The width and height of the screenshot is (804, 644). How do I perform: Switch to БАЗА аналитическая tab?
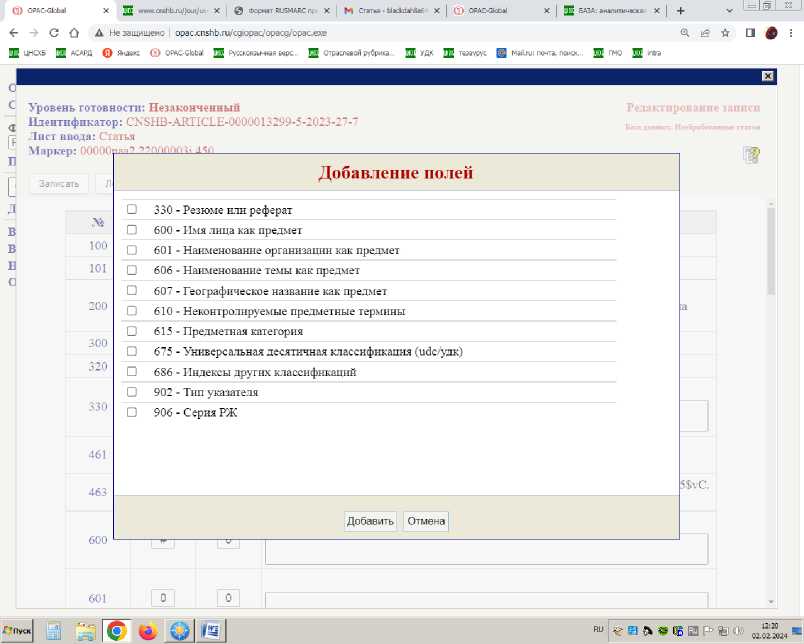[x=612, y=10]
